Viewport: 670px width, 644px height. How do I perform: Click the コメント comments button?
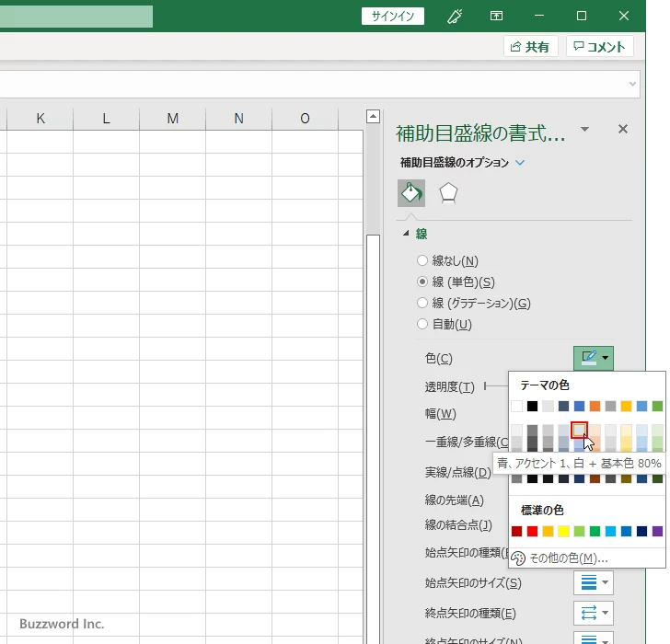tap(599, 47)
